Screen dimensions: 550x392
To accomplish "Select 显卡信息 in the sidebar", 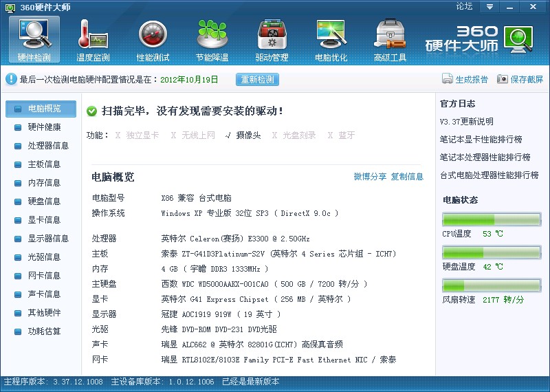I will tap(41, 220).
